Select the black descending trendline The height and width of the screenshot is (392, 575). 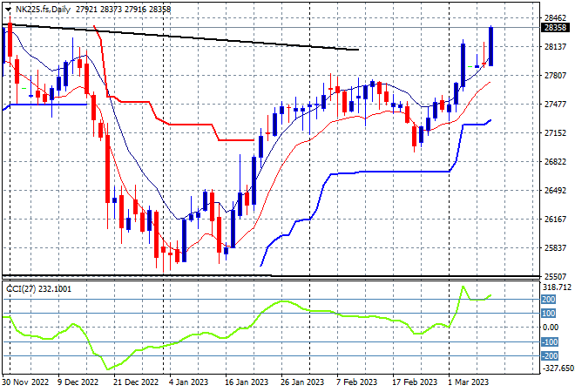183,37
